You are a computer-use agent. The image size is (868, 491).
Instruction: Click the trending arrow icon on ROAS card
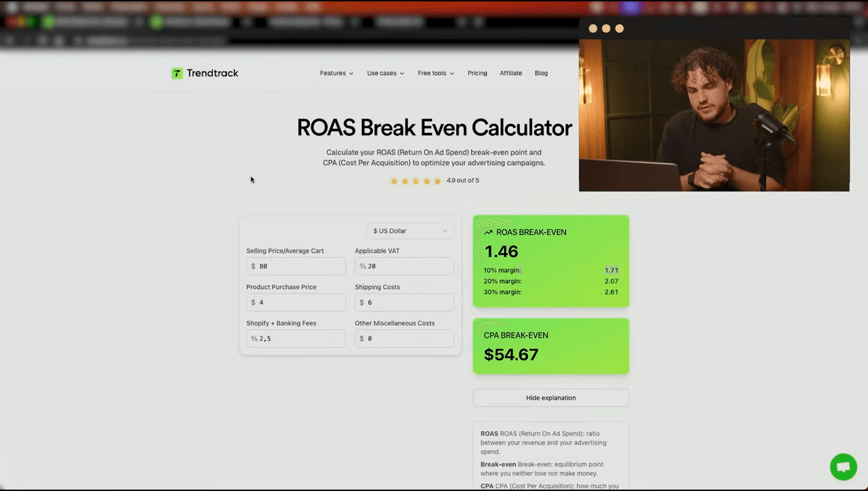[488, 232]
